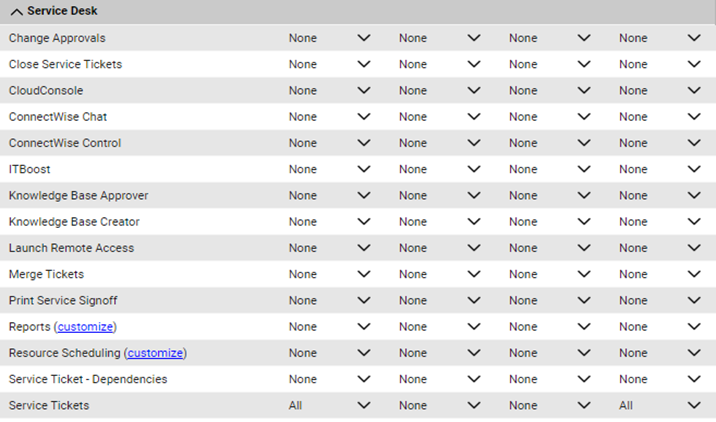Collapse the Service Desk section
Viewport: 716px width, 422px height.
click(x=17, y=11)
